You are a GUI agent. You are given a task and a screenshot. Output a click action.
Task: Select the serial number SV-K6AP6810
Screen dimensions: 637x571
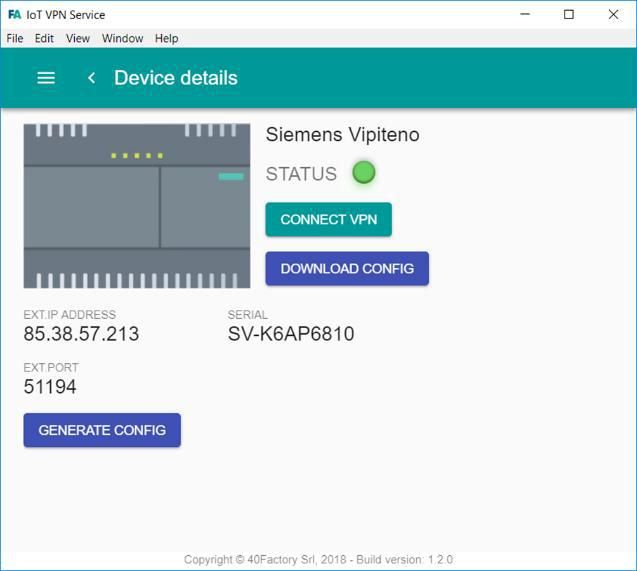pyautogui.click(x=291, y=334)
